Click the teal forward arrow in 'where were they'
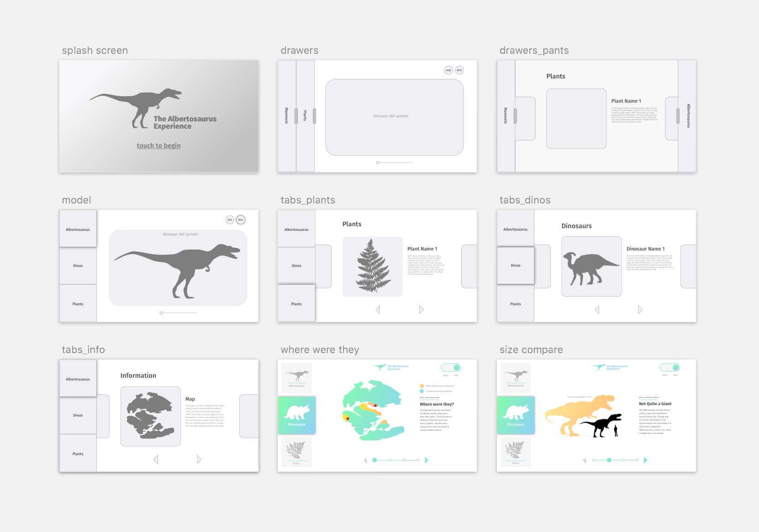This screenshot has width=759, height=532. point(427,460)
